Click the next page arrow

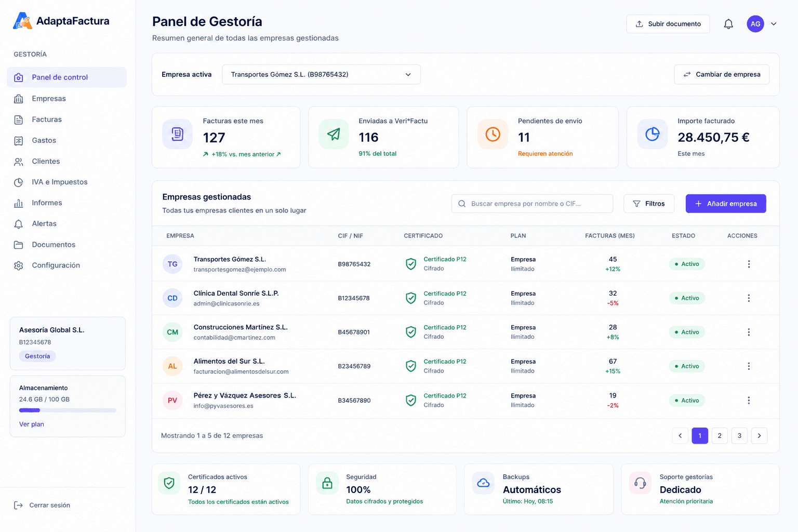(759, 436)
